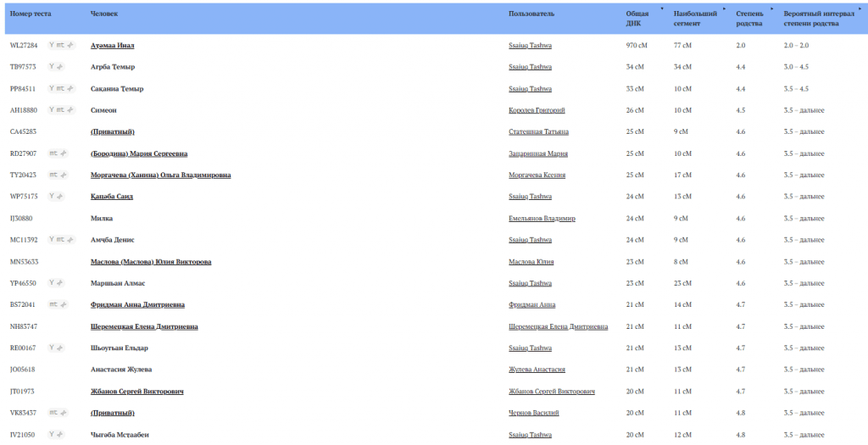The height and width of the screenshot is (445, 868).
Task: Open the Фридман Анна Дмитриевна person link
Action: click(137, 304)
